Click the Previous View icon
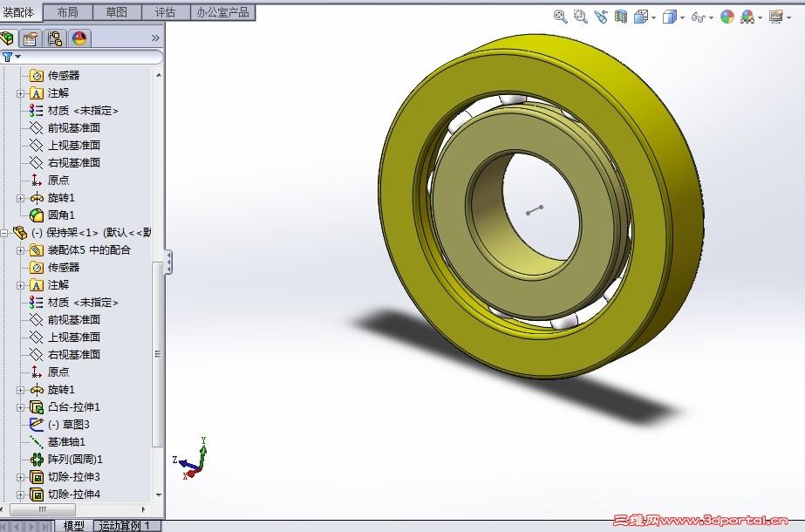Viewport: 805px width, 532px height. tap(601, 17)
